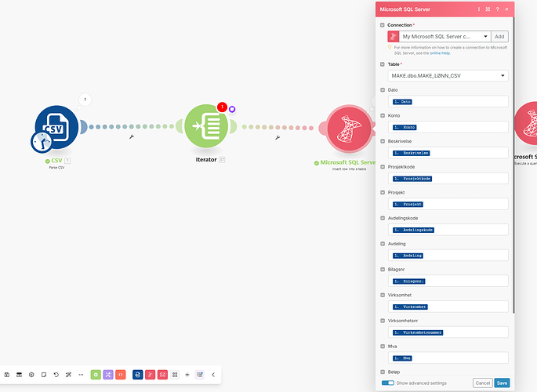
Task: Click the Cancel button in the panel
Action: (483, 383)
